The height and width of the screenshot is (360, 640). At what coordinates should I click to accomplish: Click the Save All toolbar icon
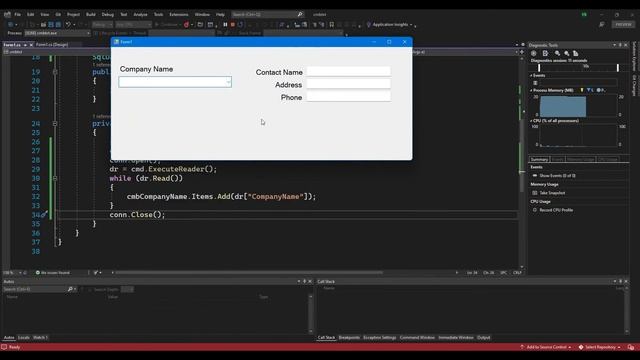coord(58,24)
